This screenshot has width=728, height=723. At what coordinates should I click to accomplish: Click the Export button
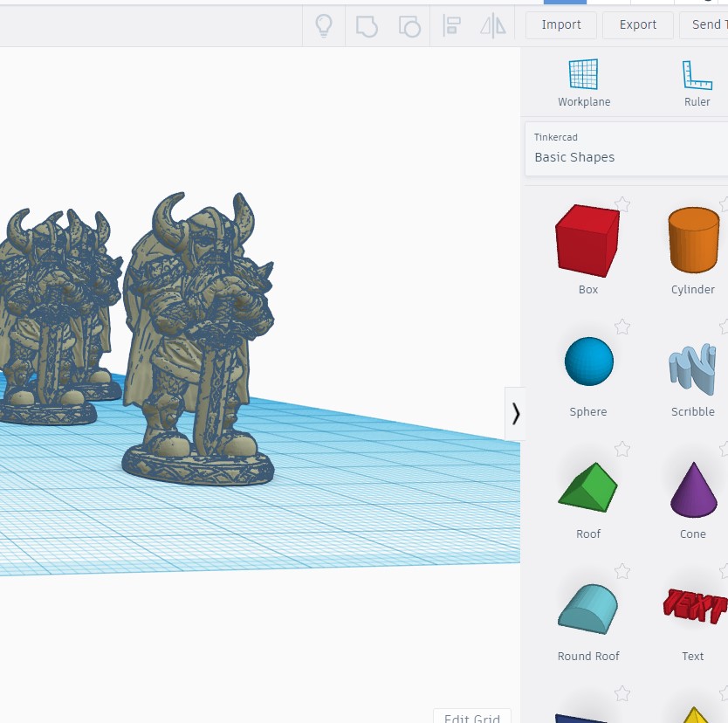(x=637, y=24)
